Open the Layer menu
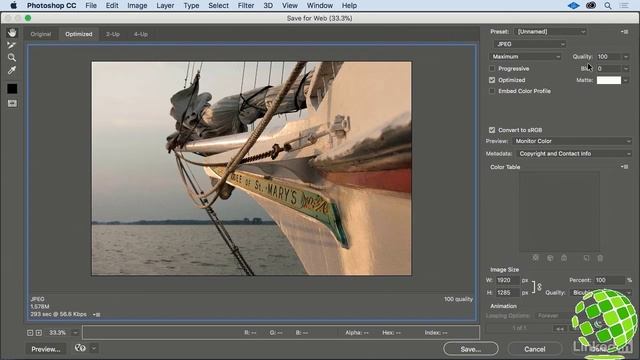The image size is (640, 360). 165,5
